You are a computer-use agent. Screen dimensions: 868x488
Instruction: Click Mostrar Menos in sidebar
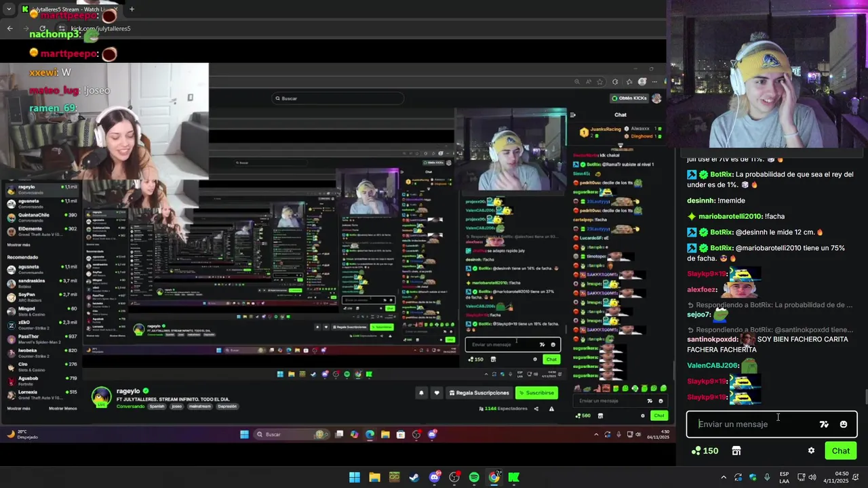tap(62, 408)
